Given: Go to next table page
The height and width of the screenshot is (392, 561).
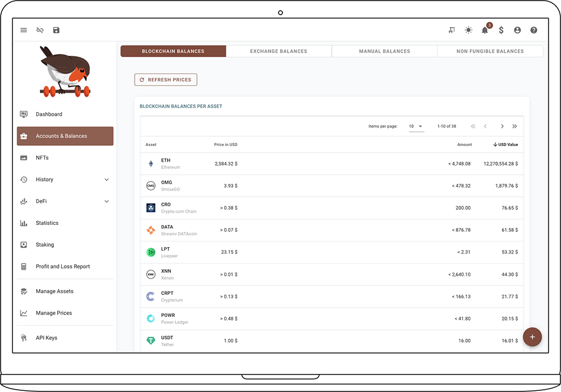Looking at the screenshot, I should click(502, 126).
